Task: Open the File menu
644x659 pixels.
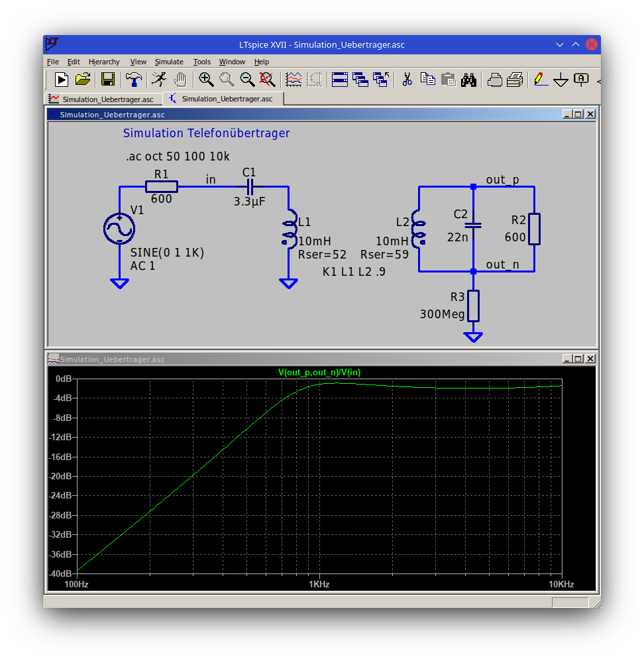Action: (x=52, y=62)
